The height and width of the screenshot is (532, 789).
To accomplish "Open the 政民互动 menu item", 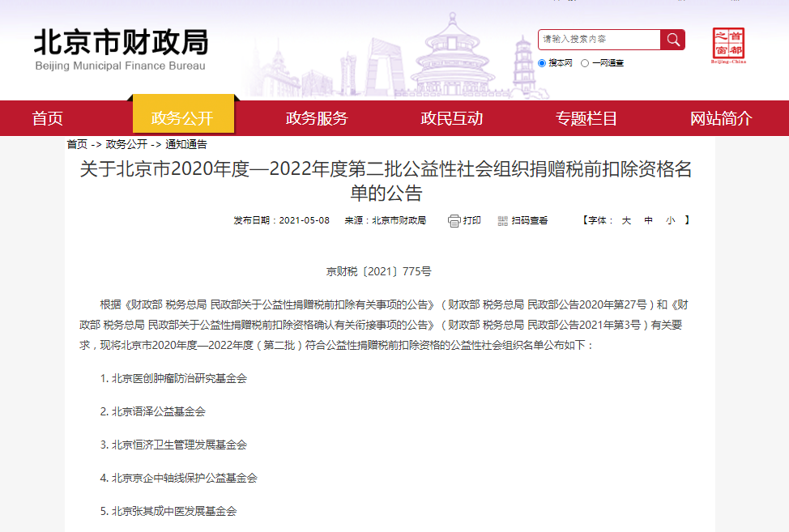I will tap(451, 118).
